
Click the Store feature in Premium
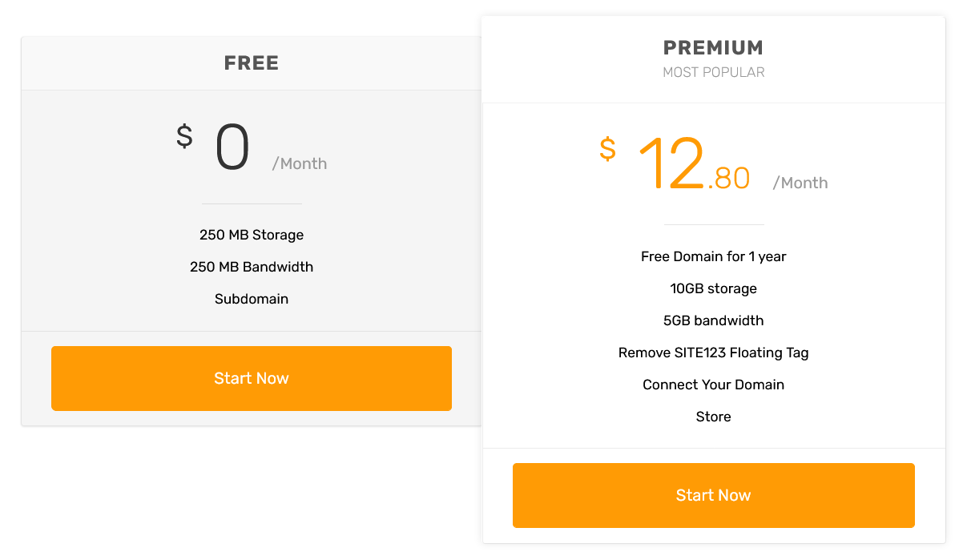(x=713, y=417)
